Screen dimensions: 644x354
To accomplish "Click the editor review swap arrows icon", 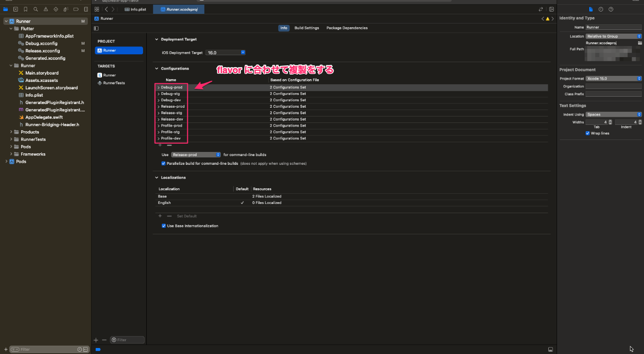I will [540, 9].
